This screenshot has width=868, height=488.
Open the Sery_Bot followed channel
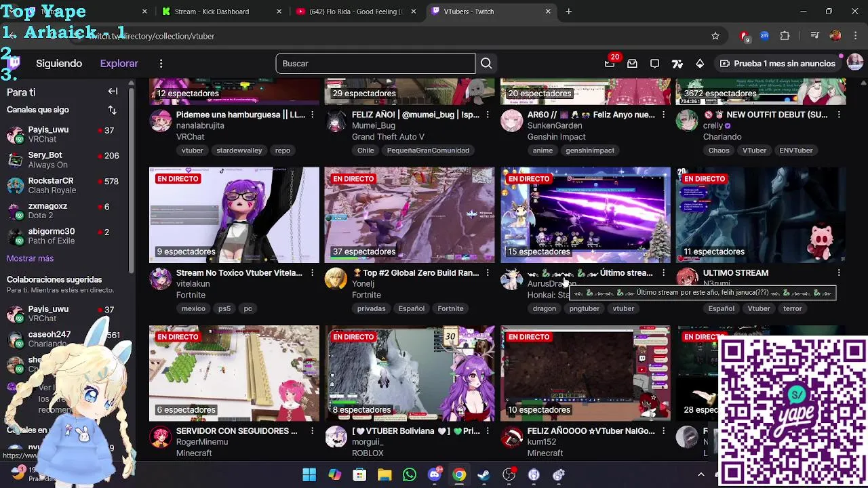coord(64,160)
